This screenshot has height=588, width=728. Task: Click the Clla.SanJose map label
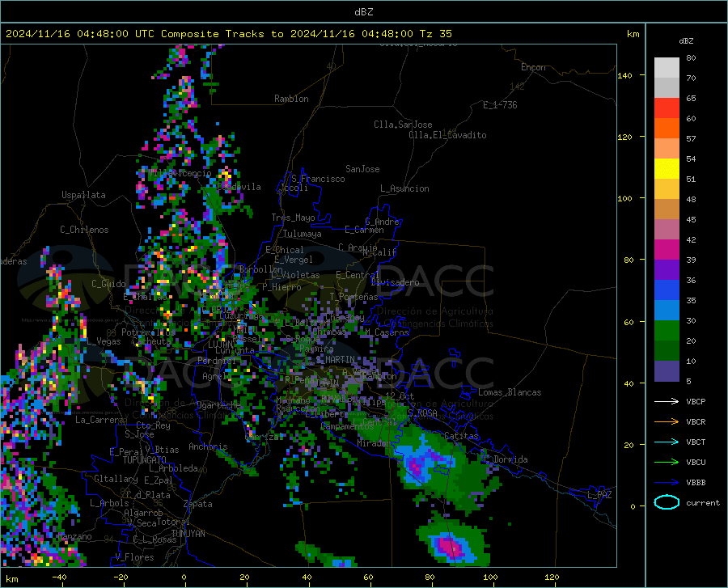(x=403, y=125)
